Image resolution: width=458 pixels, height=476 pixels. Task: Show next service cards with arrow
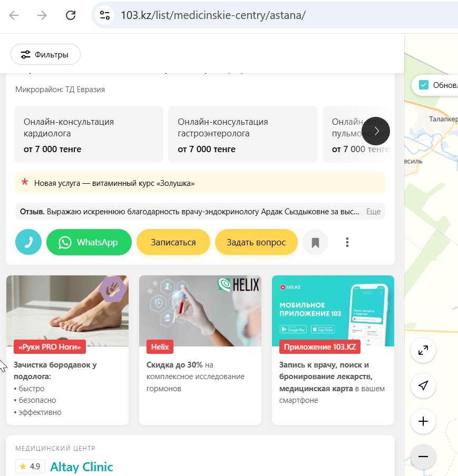point(376,131)
